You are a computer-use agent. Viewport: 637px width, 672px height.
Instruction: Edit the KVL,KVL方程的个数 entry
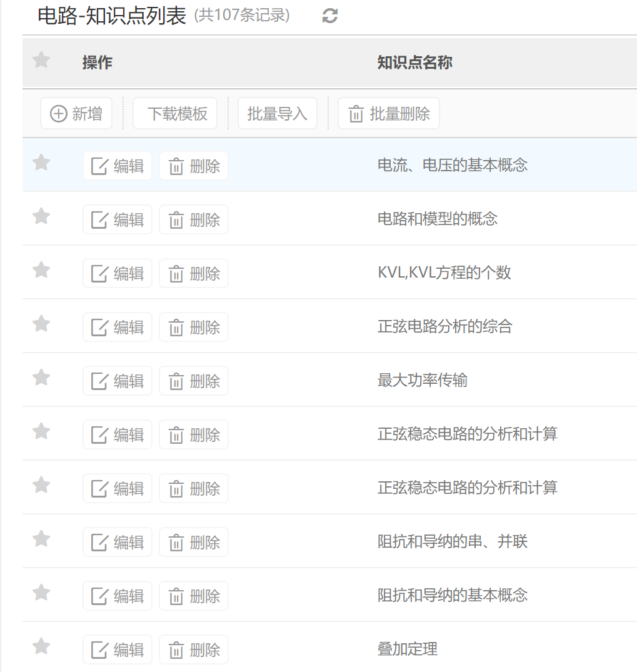tap(118, 274)
